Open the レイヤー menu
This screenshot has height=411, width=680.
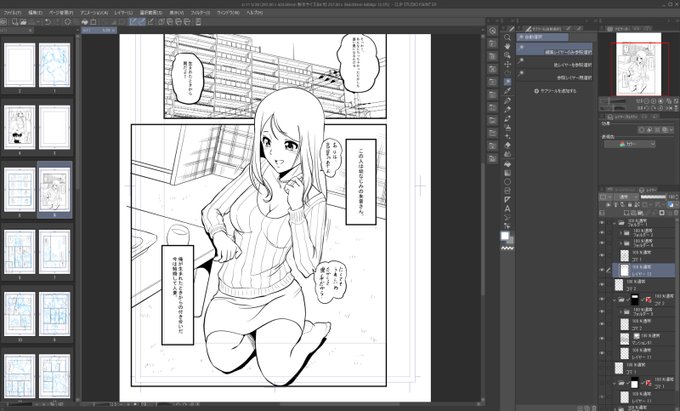(124, 13)
